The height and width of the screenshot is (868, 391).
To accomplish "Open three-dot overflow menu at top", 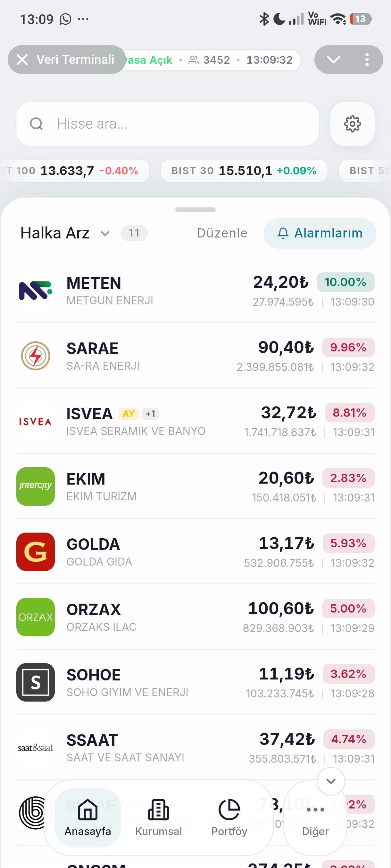I will (367, 60).
